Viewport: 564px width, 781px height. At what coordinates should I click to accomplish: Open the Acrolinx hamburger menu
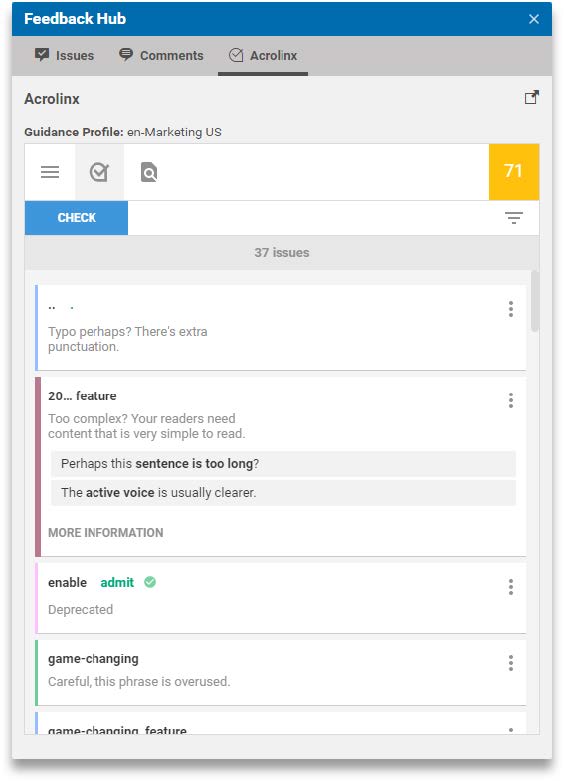50,172
